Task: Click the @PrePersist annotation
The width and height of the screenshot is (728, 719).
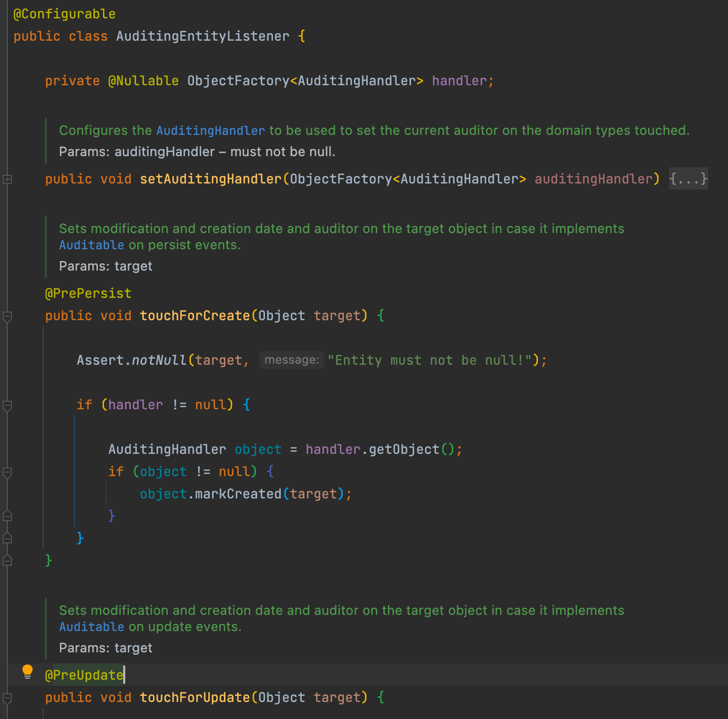Action: click(88, 293)
